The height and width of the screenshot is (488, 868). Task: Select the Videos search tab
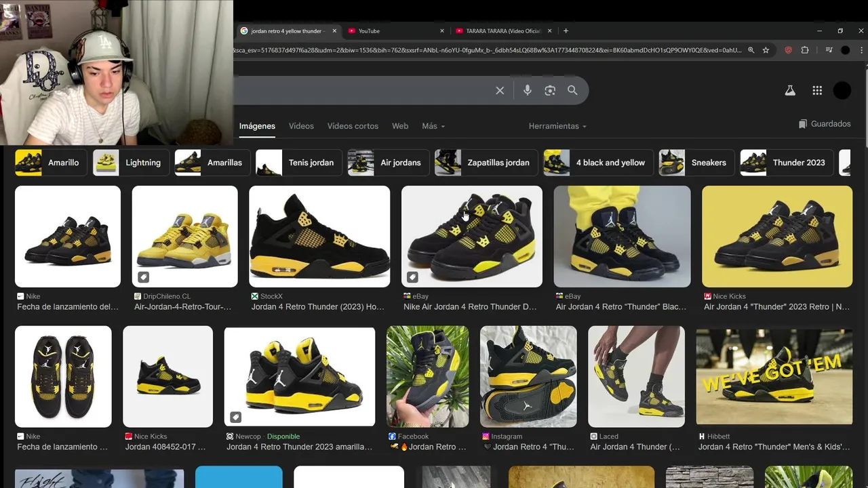pyautogui.click(x=301, y=126)
